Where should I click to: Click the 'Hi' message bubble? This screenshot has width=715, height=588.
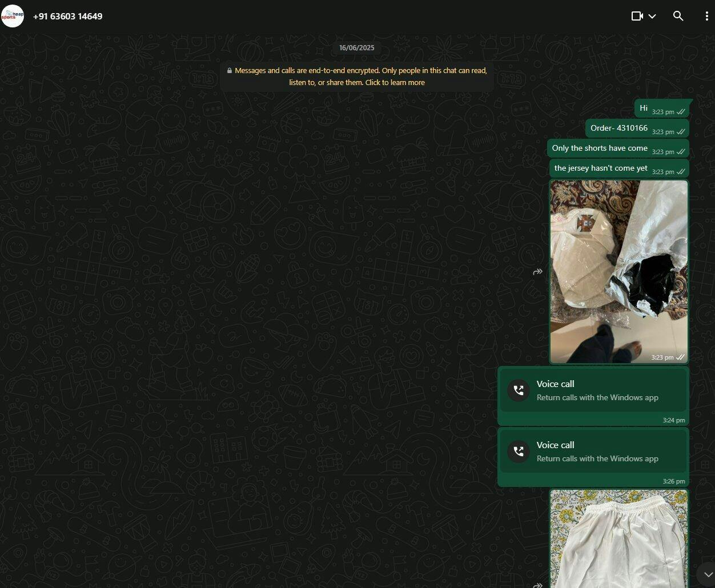coord(644,108)
